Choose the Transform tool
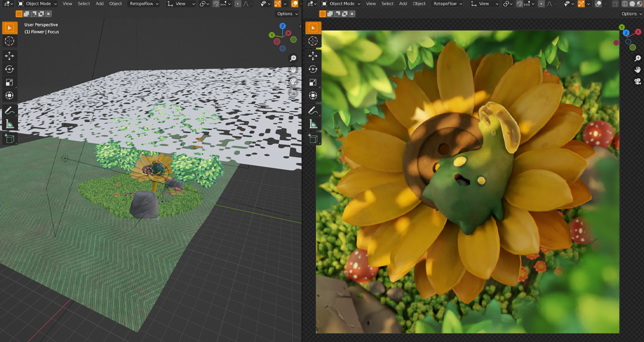644x342 pixels. click(x=9, y=95)
